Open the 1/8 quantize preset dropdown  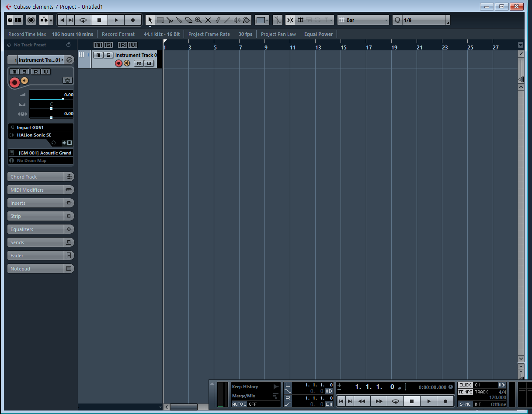point(425,20)
